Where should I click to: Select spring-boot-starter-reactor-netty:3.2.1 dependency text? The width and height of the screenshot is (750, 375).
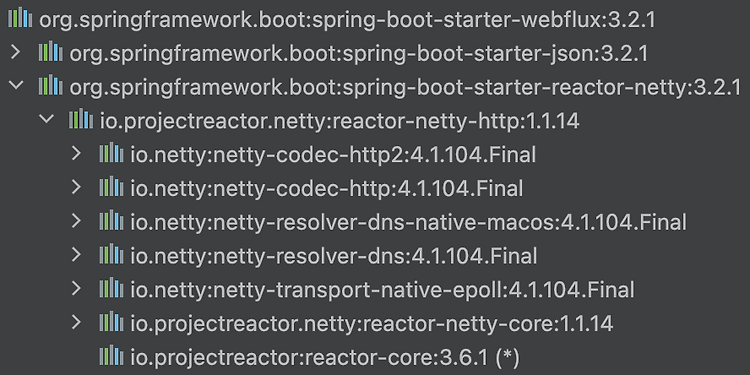click(405, 88)
